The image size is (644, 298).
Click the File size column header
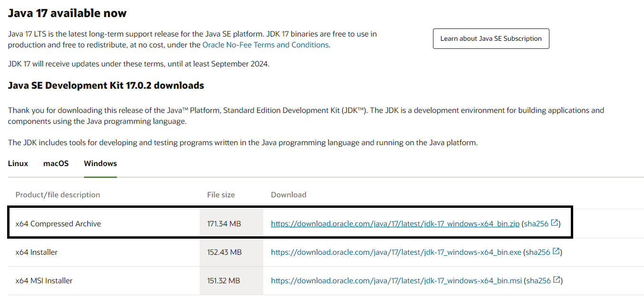point(221,195)
